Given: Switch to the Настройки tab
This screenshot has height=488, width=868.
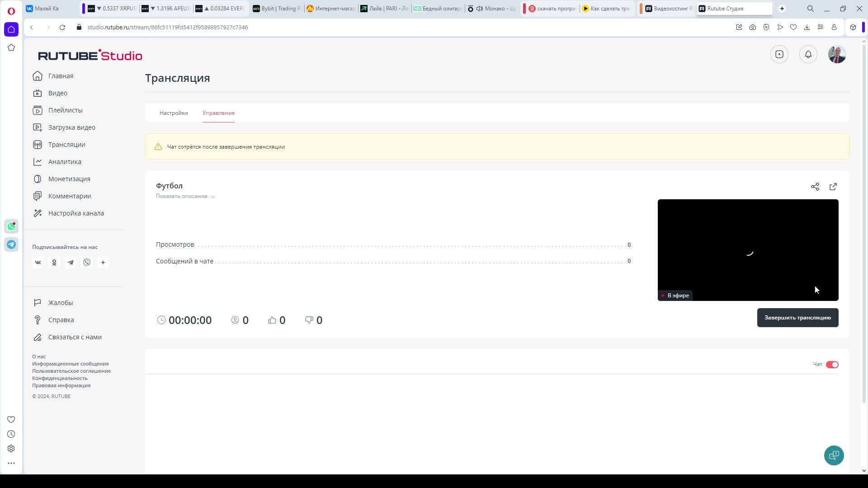Looking at the screenshot, I should pos(174,113).
